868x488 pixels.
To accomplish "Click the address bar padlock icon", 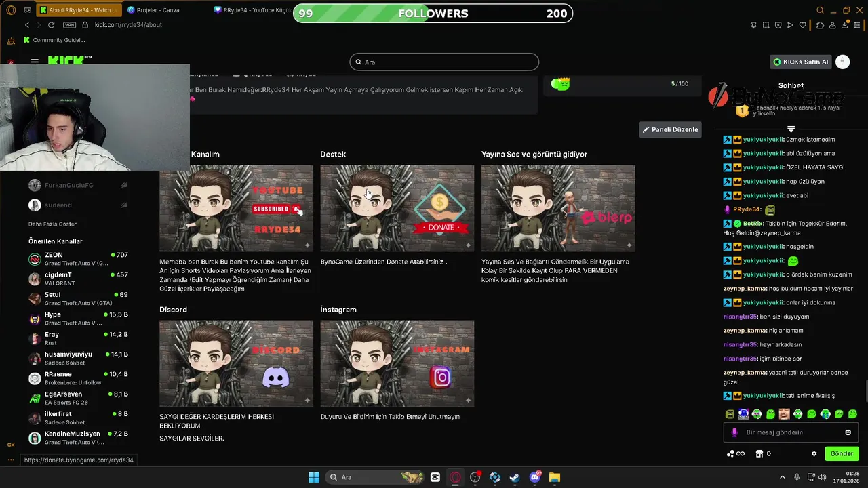I will click(x=85, y=25).
